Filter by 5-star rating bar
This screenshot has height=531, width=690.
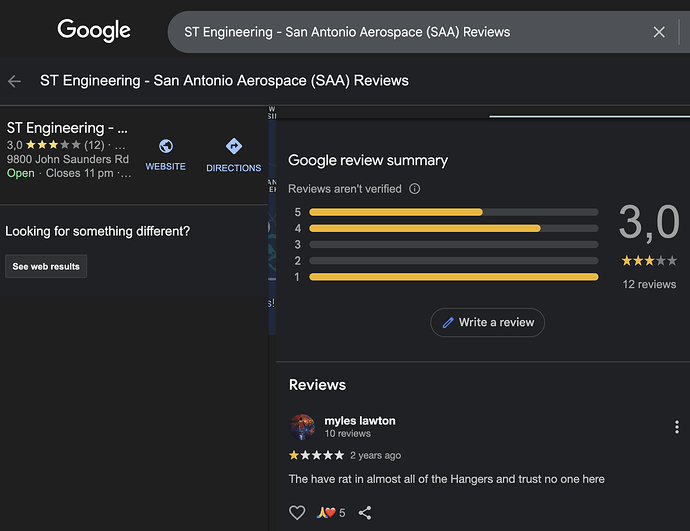pos(453,212)
